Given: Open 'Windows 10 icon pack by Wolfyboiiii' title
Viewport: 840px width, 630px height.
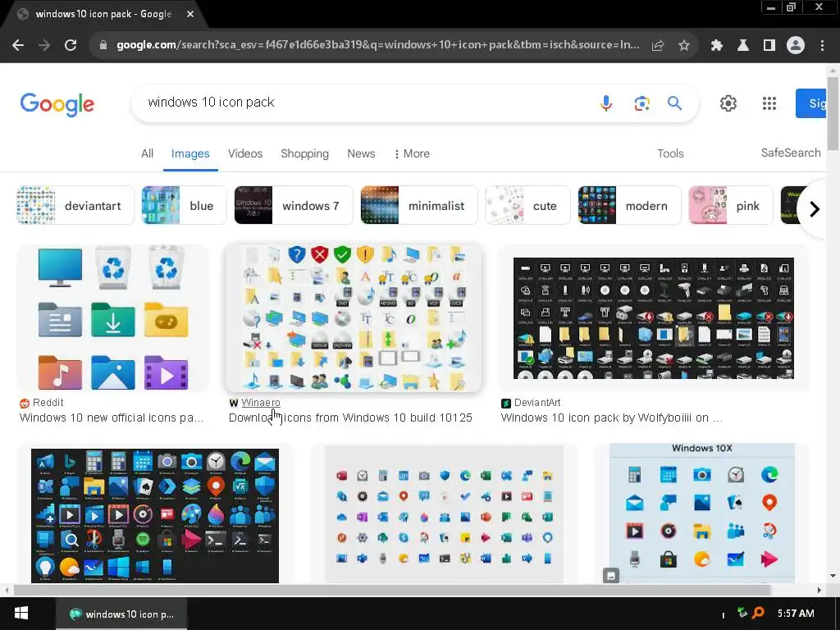Looking at the screenshot, I should [x=612, y=418].
